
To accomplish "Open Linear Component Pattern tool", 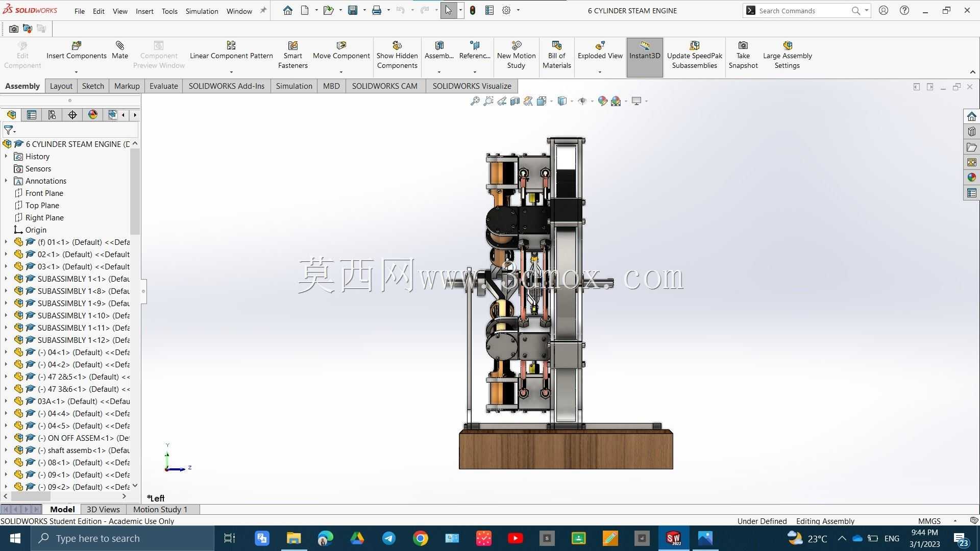I will pyautogui.click(x=231, y=51).
